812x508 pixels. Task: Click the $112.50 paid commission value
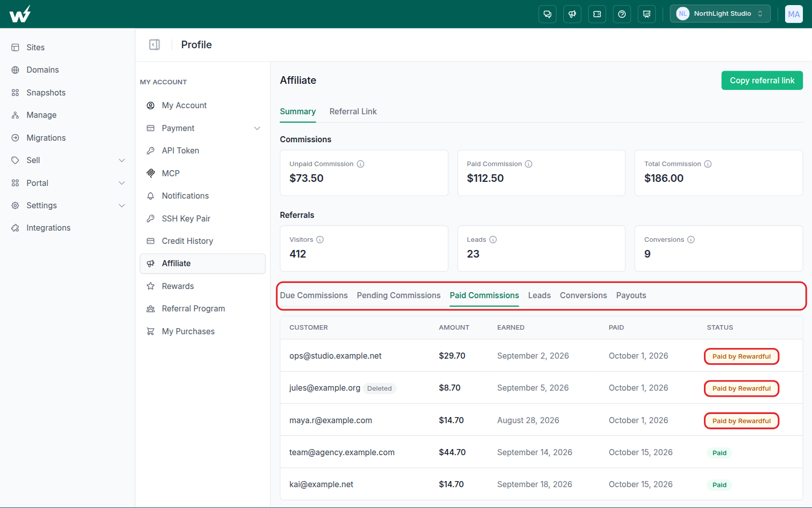click(485, 178)
